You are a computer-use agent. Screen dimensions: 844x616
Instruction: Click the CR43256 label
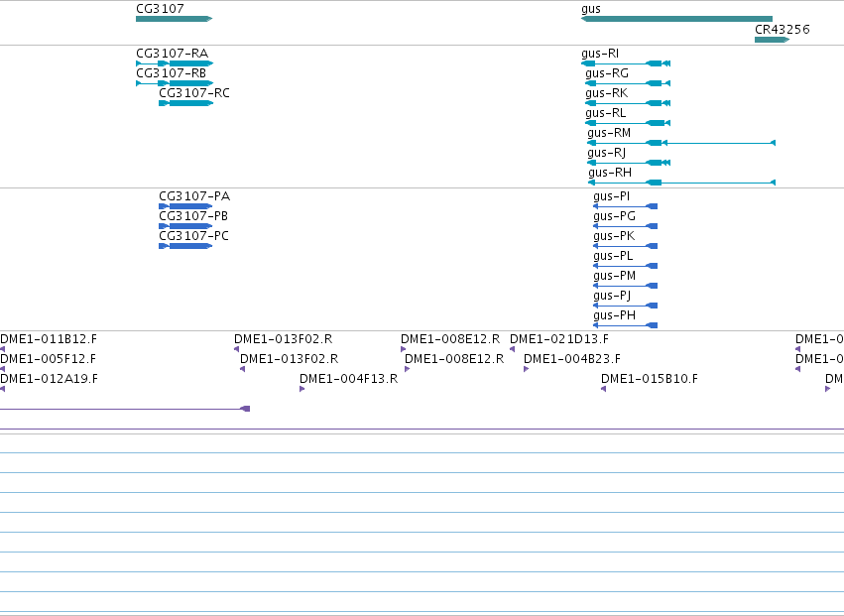(x=783, y=30)
